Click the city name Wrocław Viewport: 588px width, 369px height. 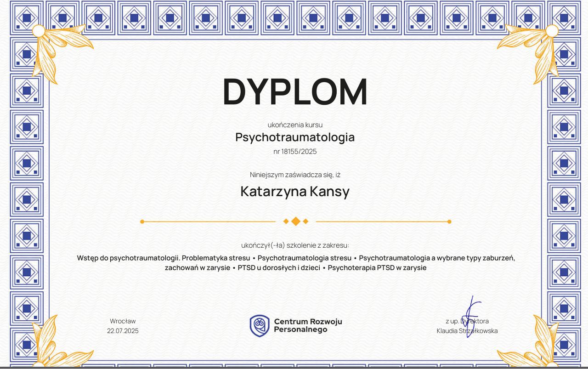coord(123,321)
